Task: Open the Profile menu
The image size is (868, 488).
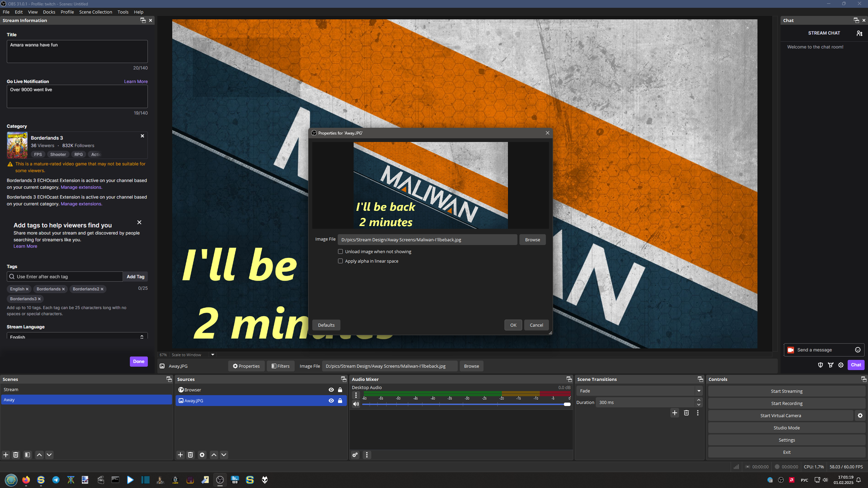Action: coord(67,12)
